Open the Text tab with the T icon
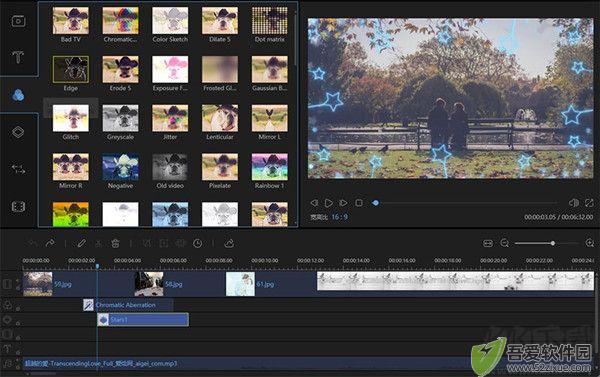Viewport: 600px width, 377px height. [x=18, y=57]
